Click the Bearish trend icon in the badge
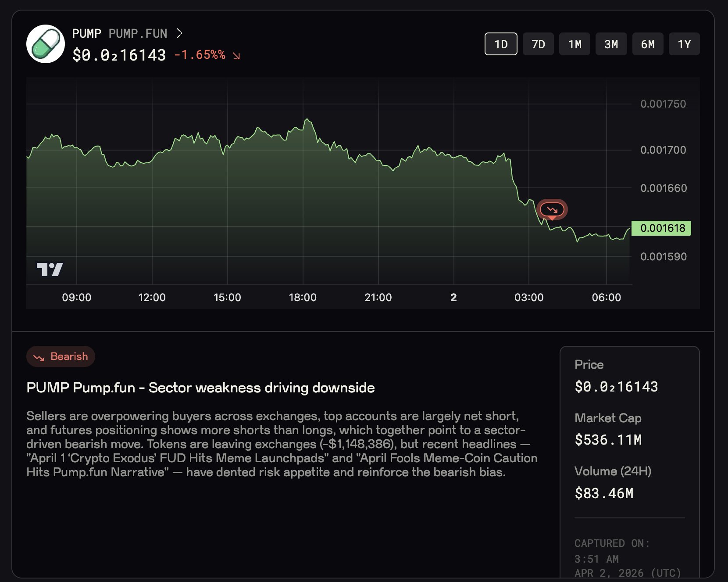This screenshot has height=582, width=728. coord(39,357)
